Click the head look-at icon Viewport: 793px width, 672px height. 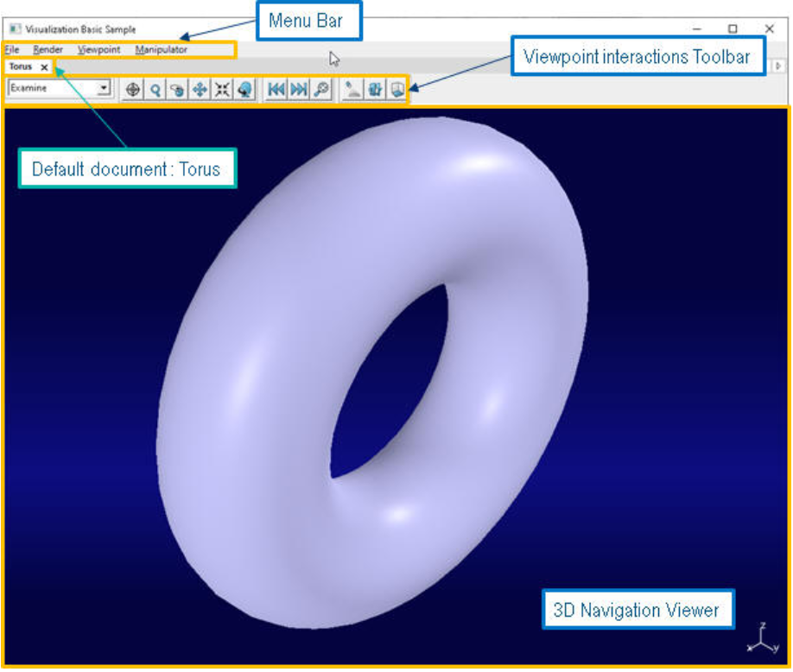pos(244,90)
